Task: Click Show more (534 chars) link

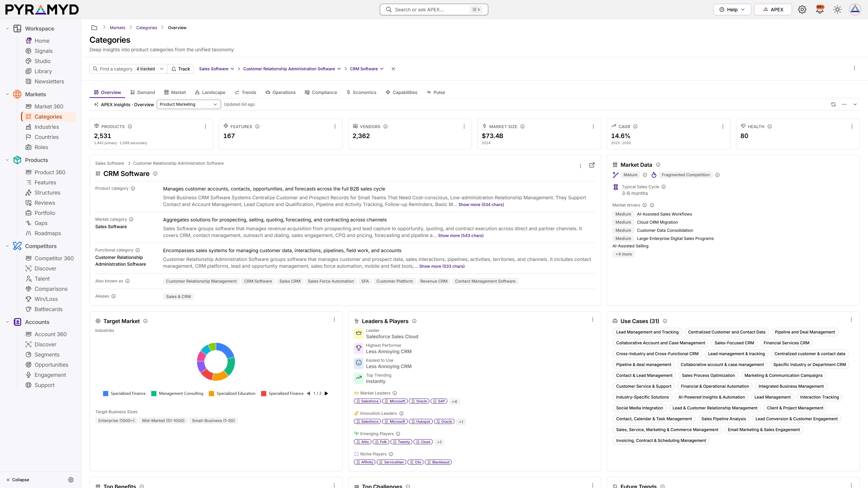Action: click(481, 204)
